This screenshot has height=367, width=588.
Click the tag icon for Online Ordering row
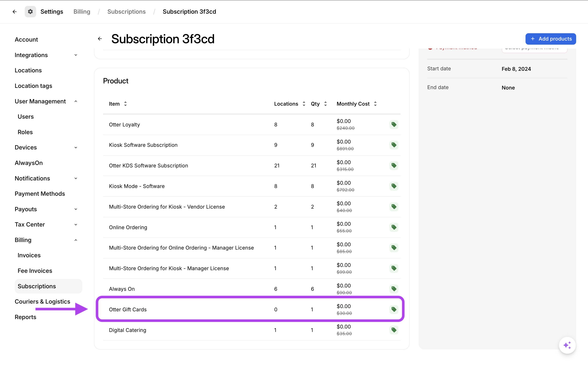[394, 227]
